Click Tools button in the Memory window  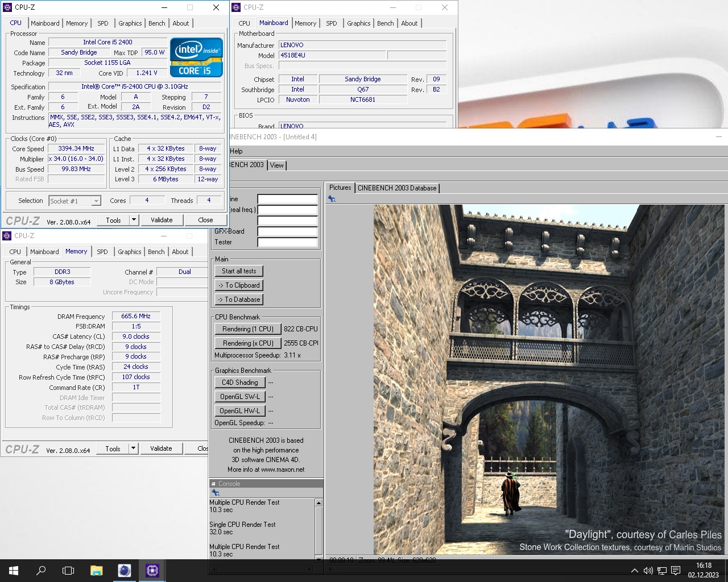point(113,448)
